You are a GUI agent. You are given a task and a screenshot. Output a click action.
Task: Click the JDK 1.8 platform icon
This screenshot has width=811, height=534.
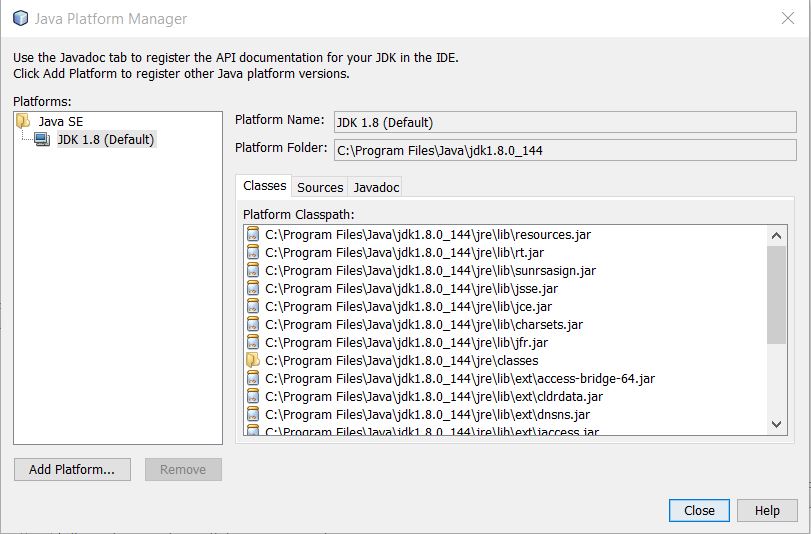(x=42, y=140)
